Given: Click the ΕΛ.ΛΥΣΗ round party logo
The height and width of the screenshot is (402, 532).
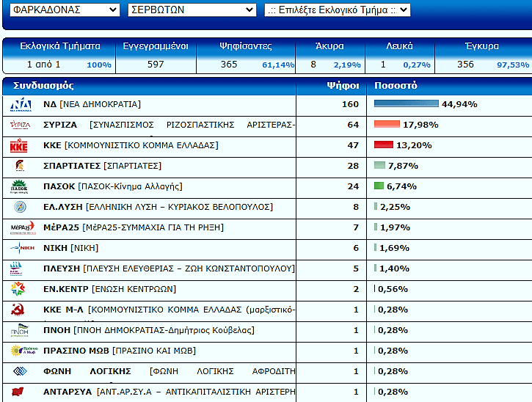Looking at the screenshot, I should 20,207.
